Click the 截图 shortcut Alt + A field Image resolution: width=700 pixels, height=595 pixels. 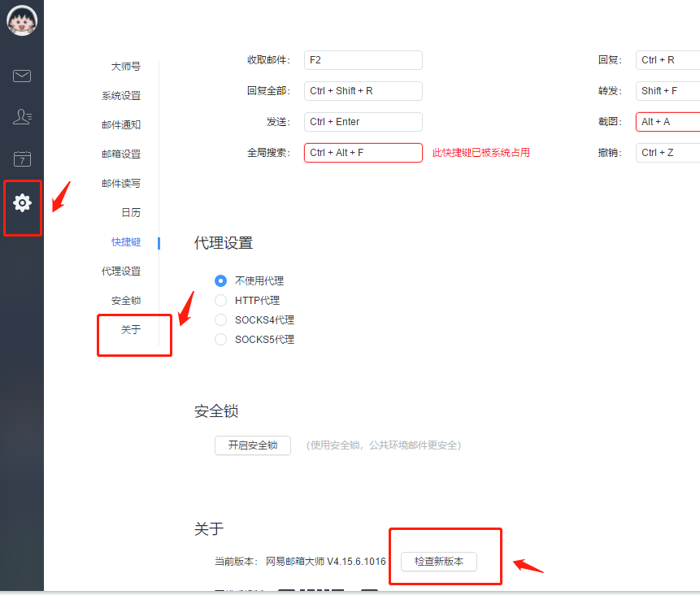click(x=667, y=122)
